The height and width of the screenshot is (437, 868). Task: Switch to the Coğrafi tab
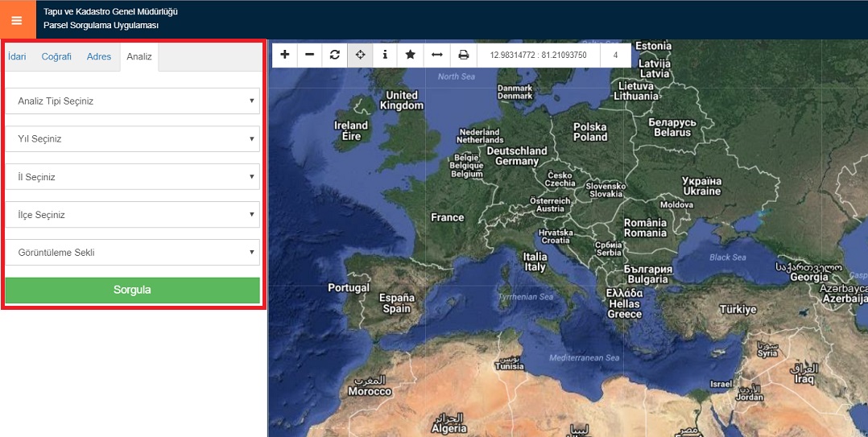56,57
